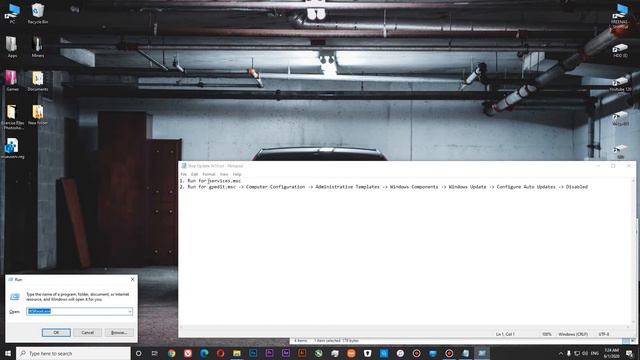Click Cancel in the Run dialog
Screen dimensions: 640x360
point(88,332)
